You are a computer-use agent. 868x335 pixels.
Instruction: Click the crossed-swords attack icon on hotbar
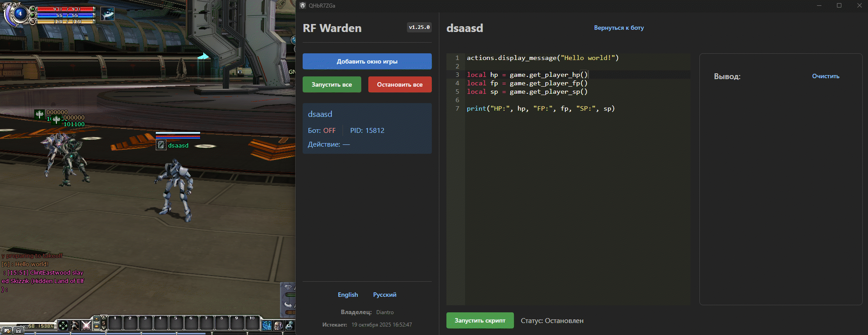point(86,325)
